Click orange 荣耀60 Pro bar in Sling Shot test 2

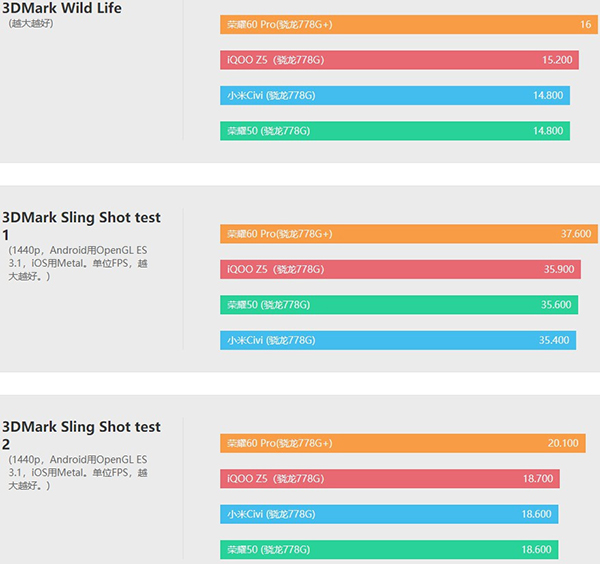tap(400, 443)
